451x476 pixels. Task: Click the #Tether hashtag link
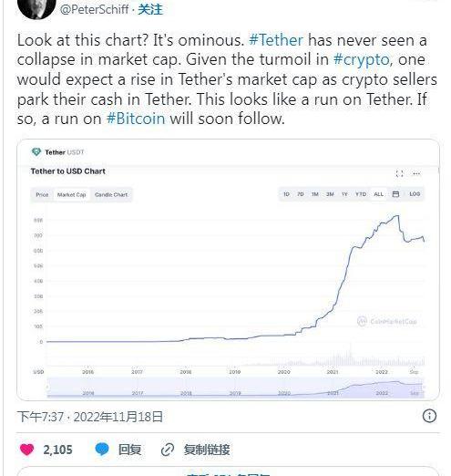coord(276,40)
